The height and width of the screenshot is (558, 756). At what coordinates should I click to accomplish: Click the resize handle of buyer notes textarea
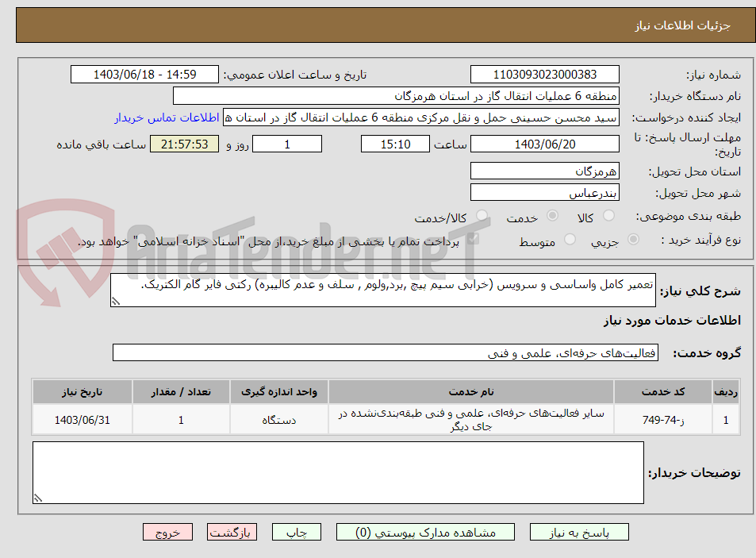tap(37, 498)
